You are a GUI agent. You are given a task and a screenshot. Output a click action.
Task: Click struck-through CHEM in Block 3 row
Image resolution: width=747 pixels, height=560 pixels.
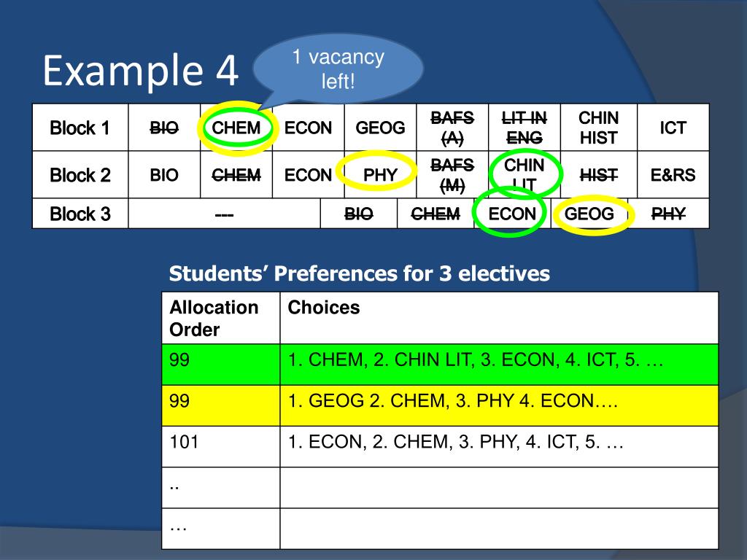[436, 214]
